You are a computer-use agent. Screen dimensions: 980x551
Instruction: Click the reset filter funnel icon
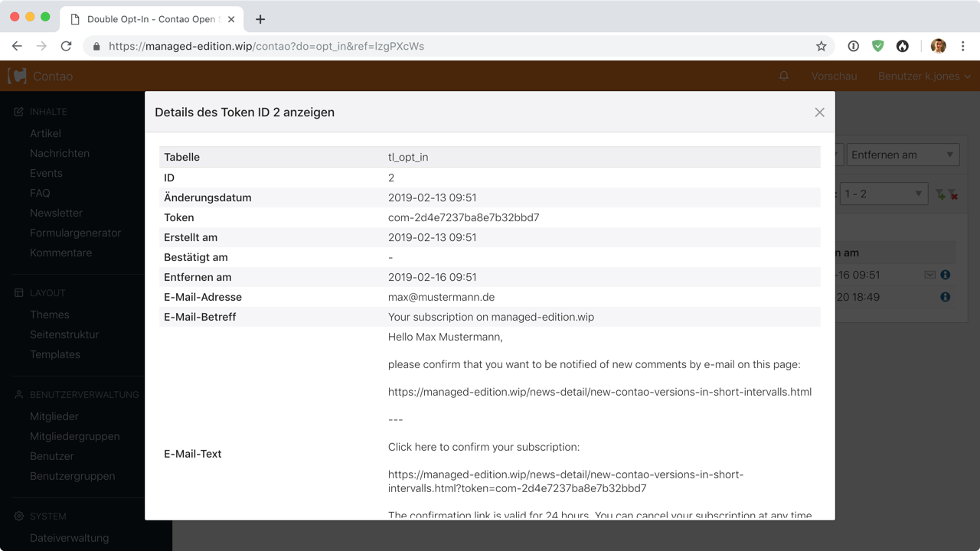(x=952, y=194)
